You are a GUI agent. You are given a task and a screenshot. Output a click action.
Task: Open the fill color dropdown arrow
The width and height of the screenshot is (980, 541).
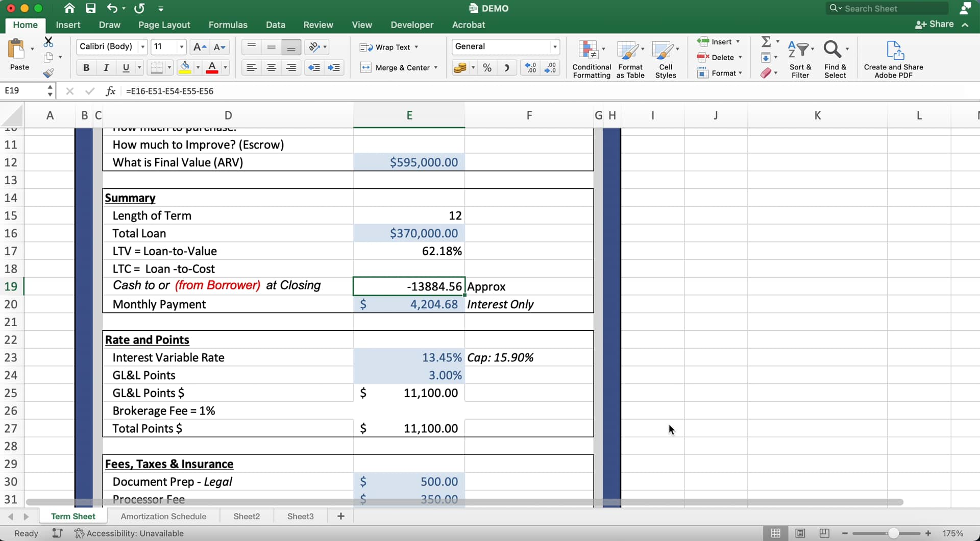tap(199, 67)
